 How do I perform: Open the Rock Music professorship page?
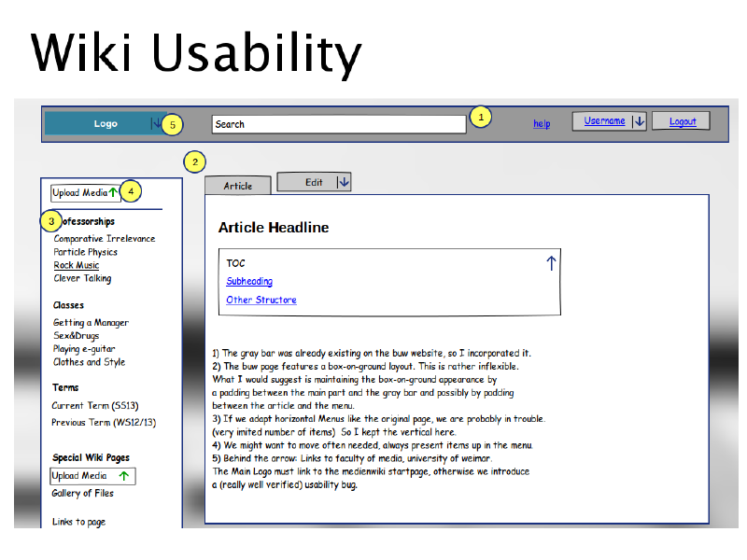[76, 264]
